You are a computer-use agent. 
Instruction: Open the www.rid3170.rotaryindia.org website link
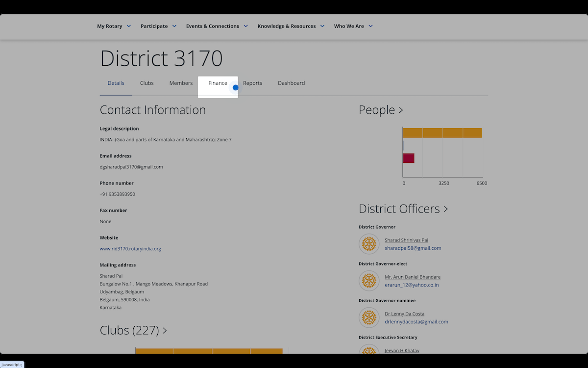click(x=130, y=249)
